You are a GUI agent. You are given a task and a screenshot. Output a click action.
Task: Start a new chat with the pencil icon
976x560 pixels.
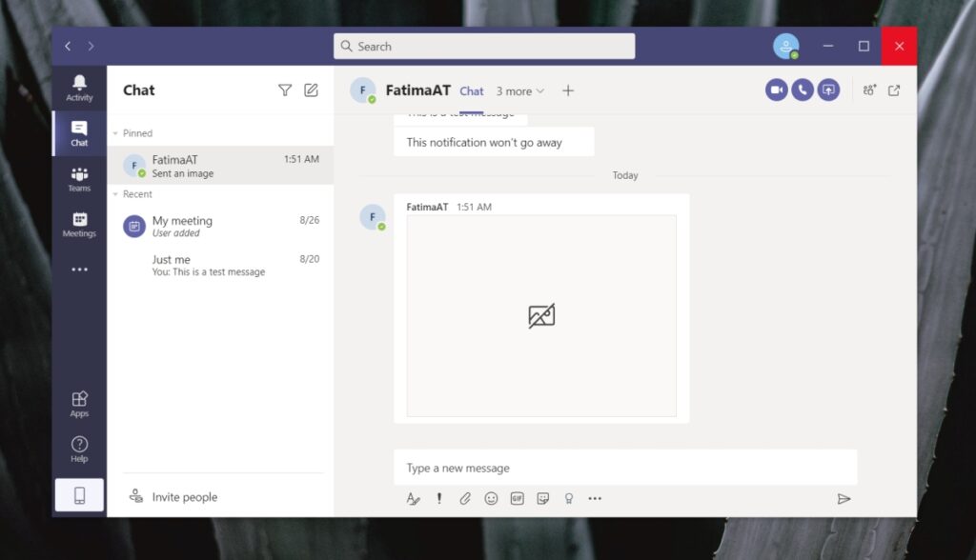[311, 90]
